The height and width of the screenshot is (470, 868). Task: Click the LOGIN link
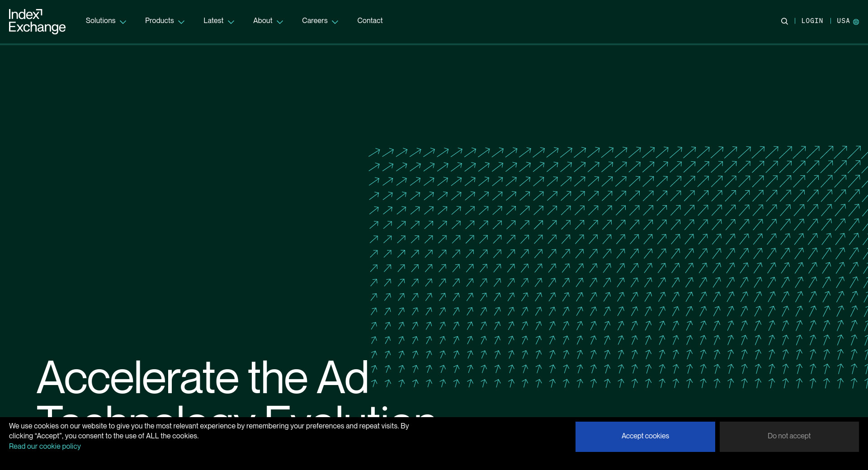click(812, 21)
